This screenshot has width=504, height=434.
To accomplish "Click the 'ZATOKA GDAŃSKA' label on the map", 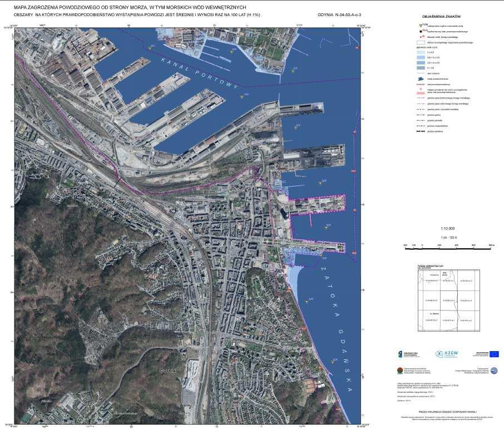I will 337,329.
